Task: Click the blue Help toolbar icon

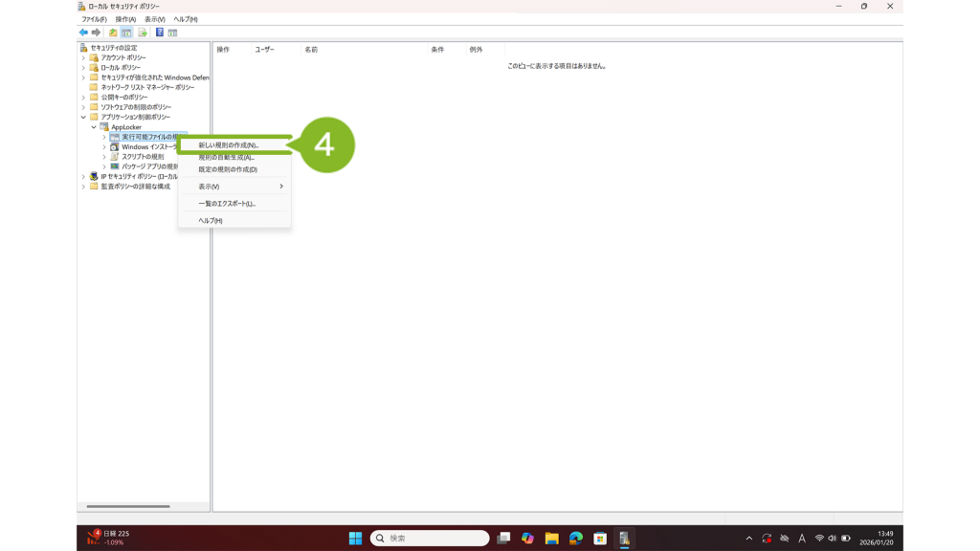Action: pyautogui.click(x=159, y=33)
